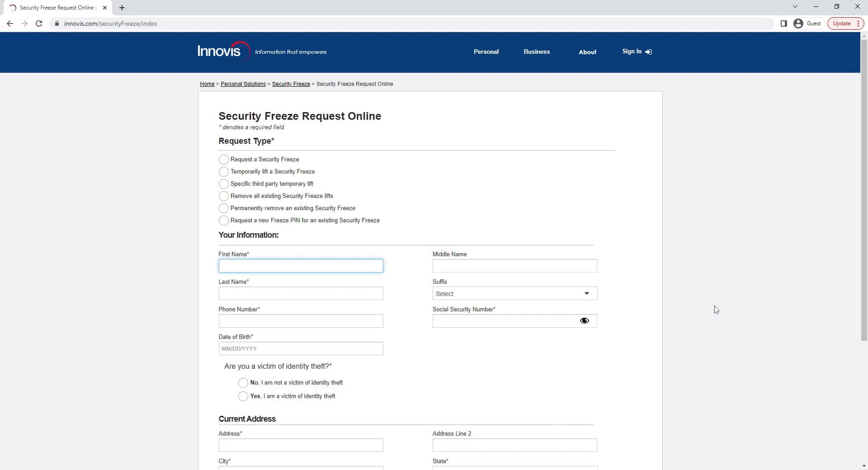Click the Social Security Number field

click(514, 321)
